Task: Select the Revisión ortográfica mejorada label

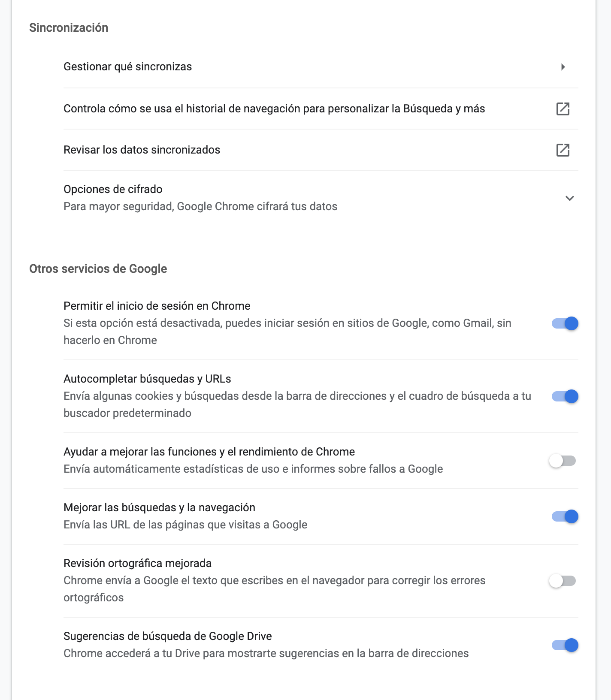Action: point(138,563)
